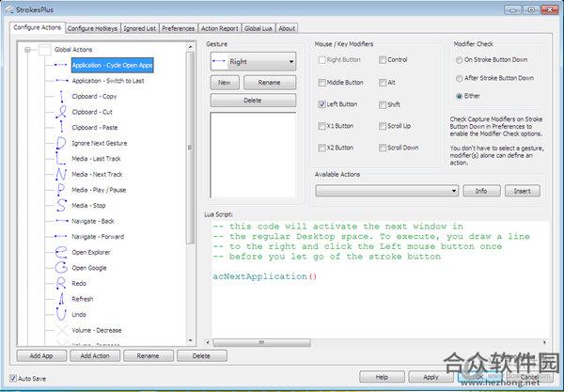The width and height of the screenshot is (564, 392).
Task: Switch to the Action Report tab
Action: tap(219, 28)
